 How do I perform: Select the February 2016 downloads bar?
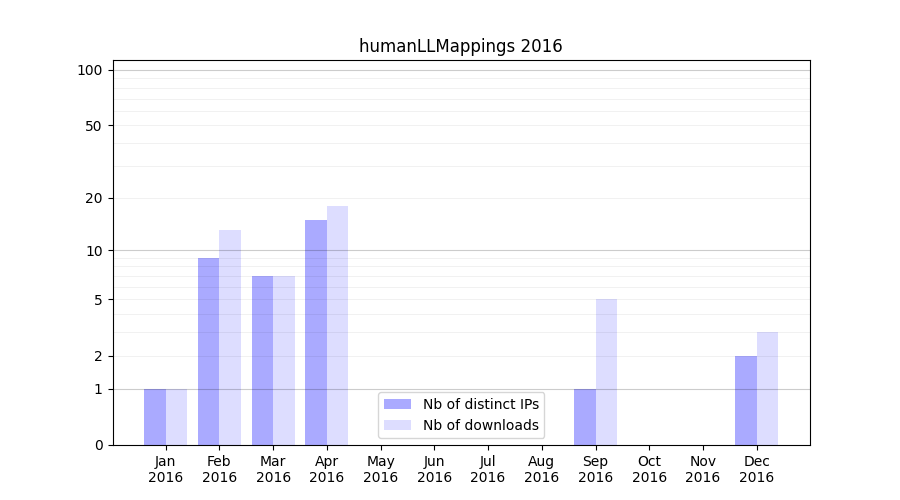pyautogui.click(x=230, y=337)
